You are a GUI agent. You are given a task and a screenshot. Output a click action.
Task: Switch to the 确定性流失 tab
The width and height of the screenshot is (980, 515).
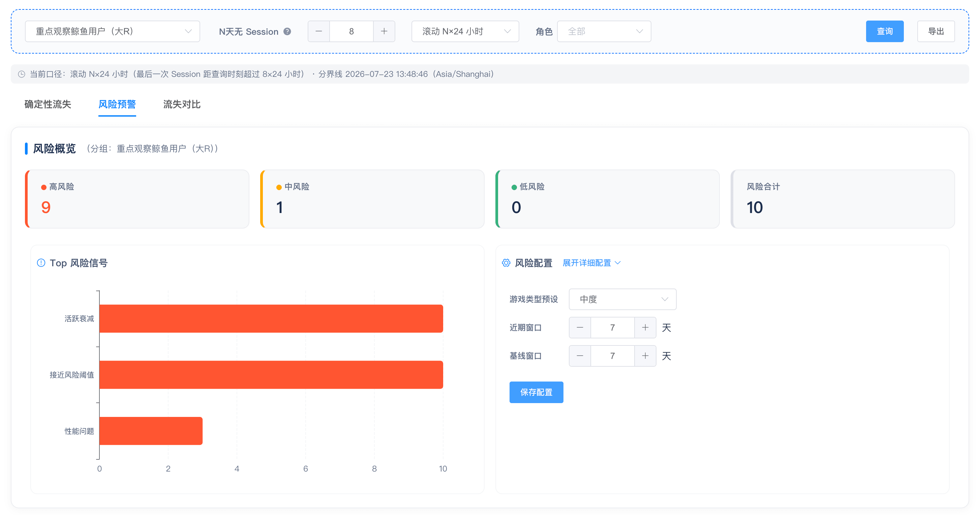[48, 104]
